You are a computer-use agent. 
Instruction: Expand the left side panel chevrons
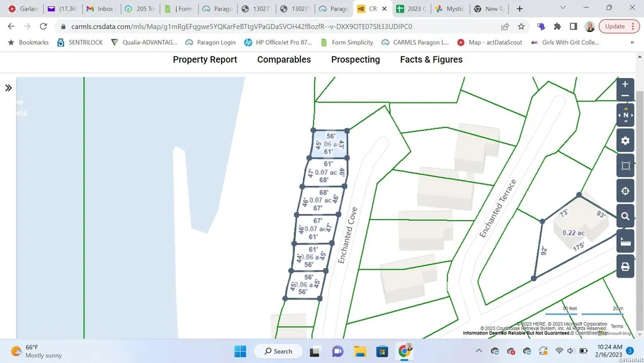tap(8, 88)
